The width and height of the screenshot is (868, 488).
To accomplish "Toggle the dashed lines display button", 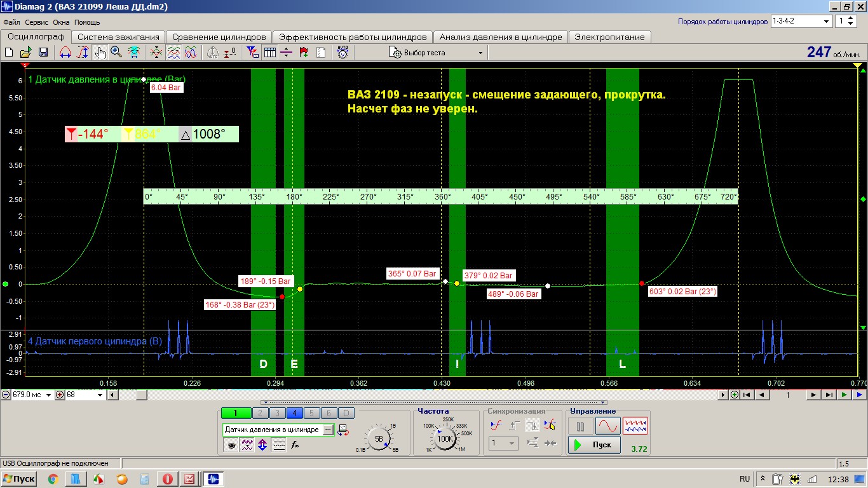I will [x=278, y=445].
